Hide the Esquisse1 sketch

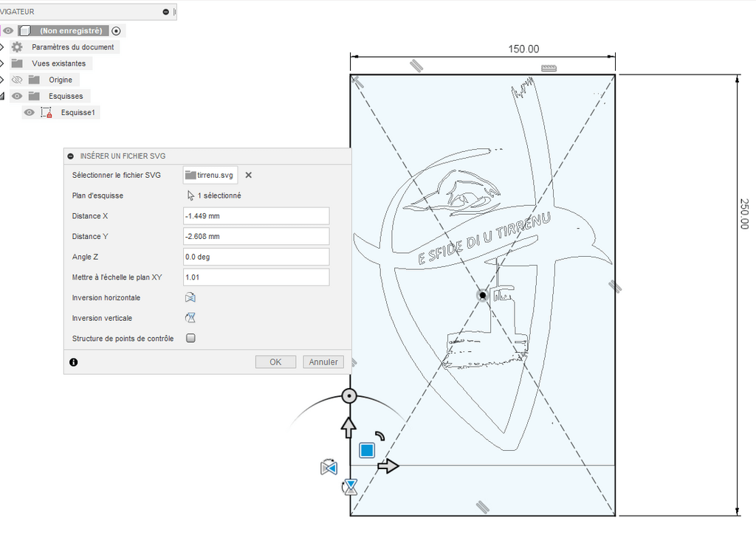pyautogui.click(x=29, y=113)
